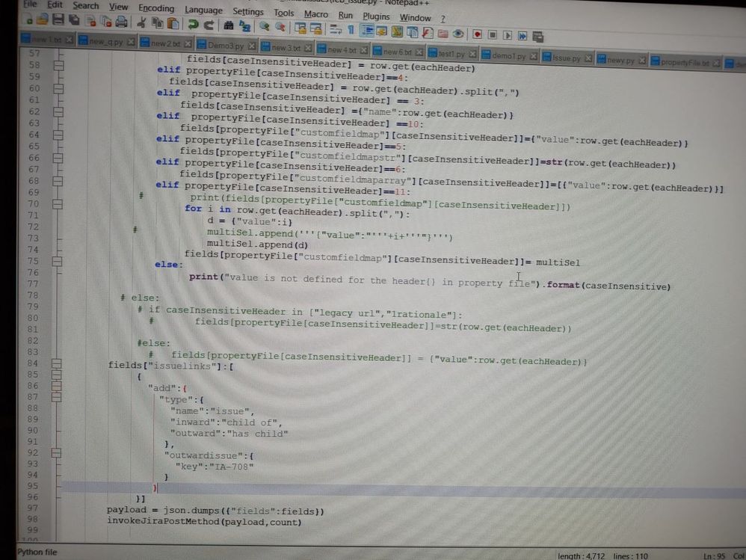Click the '"key":"IA-708"' code line
This screenshot has height=560, width=746.
[x=214, y=467]
